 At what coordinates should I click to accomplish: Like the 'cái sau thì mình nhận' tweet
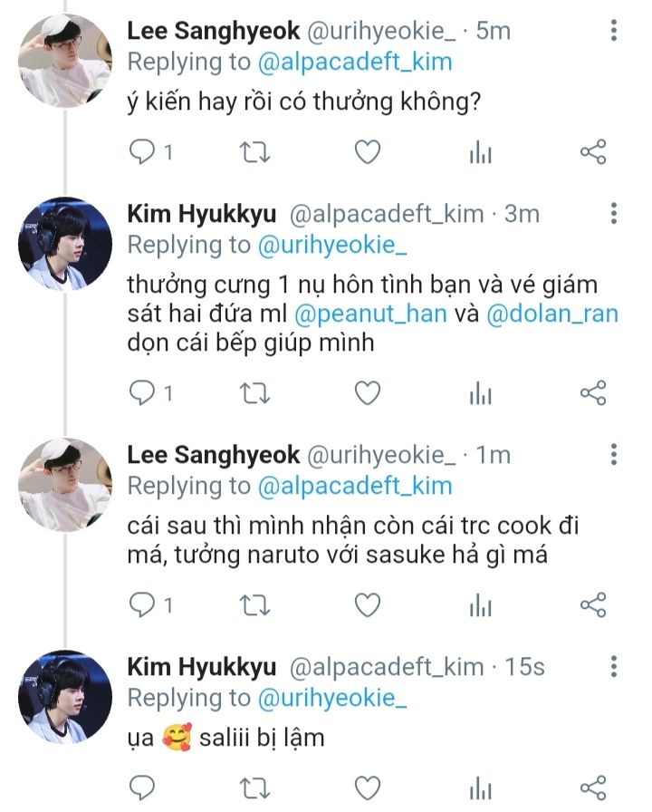pos(367,604)
